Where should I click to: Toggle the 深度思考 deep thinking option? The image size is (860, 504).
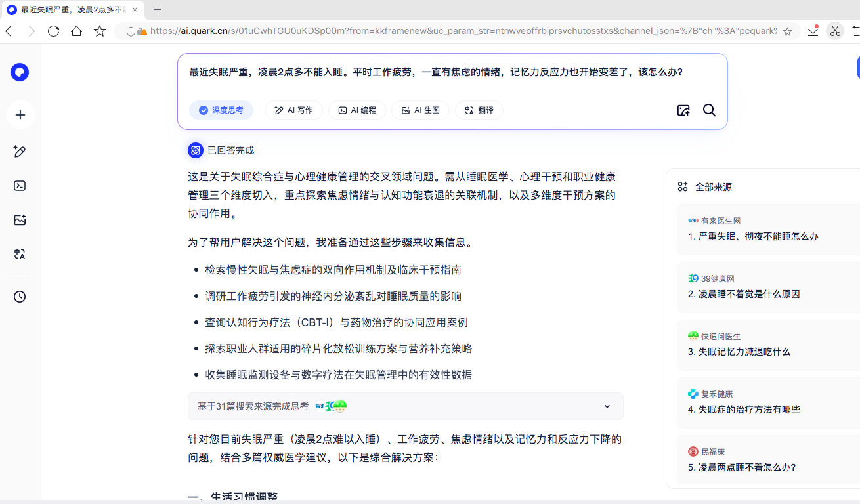point(221,110)
